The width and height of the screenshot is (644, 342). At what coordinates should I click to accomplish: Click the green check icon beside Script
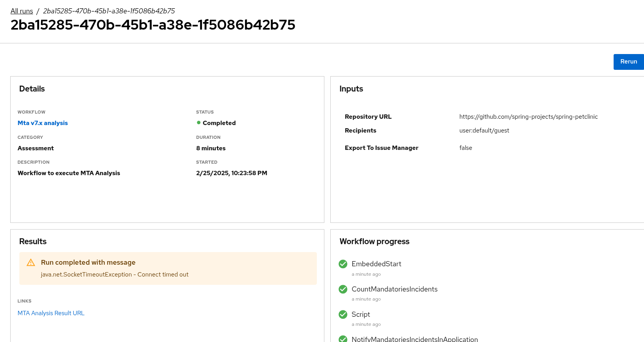click(343, 314)
